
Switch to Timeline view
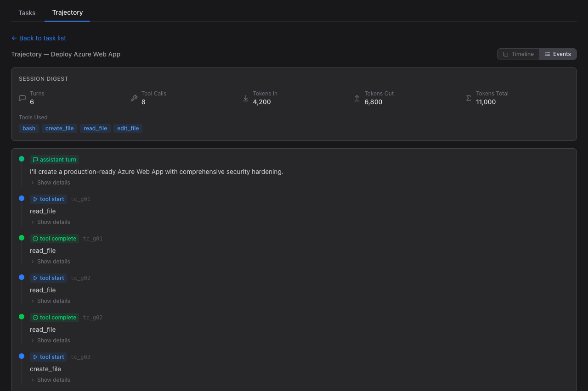click(x=518, y=54)
